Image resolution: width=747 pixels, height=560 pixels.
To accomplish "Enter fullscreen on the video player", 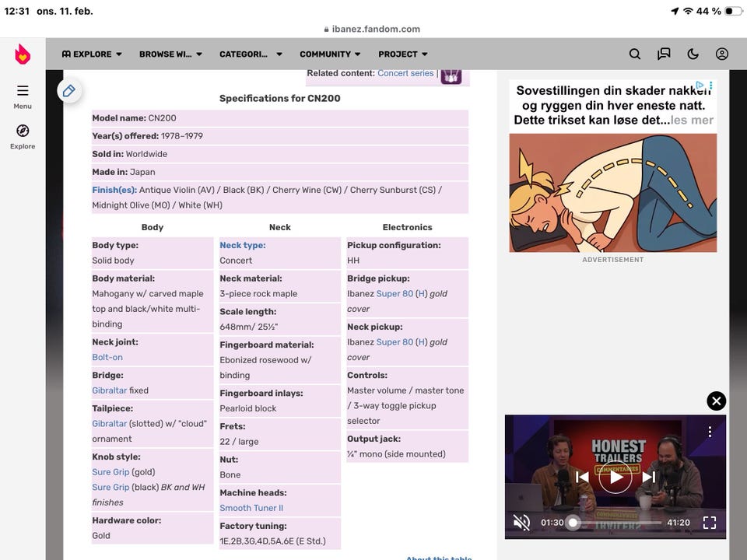I will click(x=709, y=523).
